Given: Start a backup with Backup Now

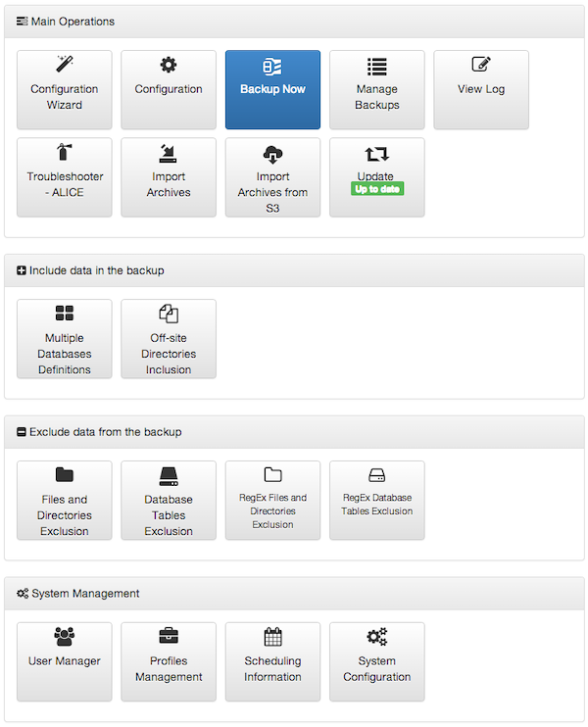Looking at the screenshot, I should tap(272, 89).
